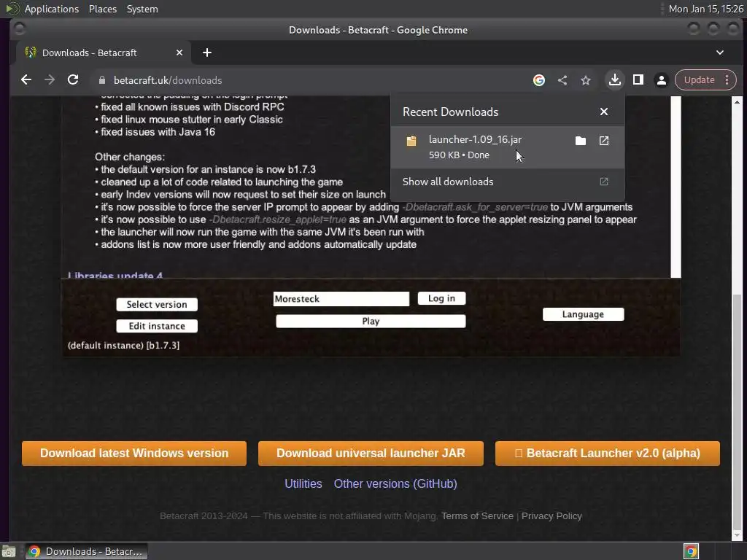Open the Terms of Service link
747x560 pixels.
477,516
